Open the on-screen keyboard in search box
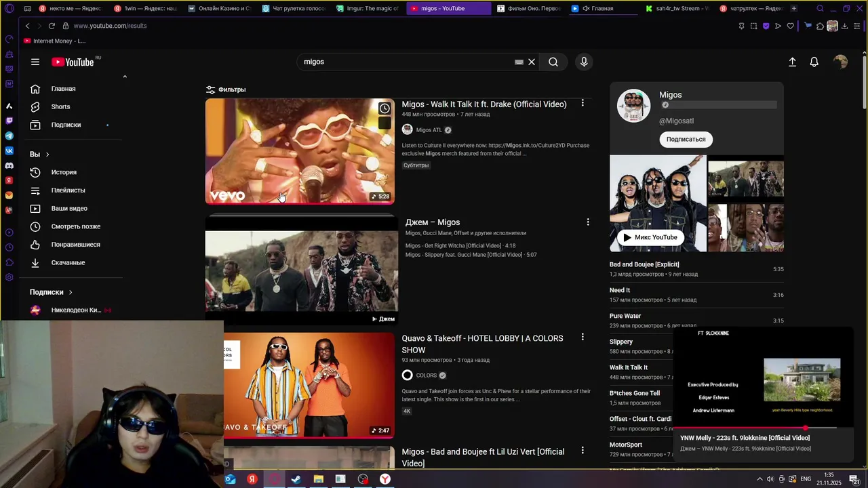Screen dimensions: 868x488 519,62
